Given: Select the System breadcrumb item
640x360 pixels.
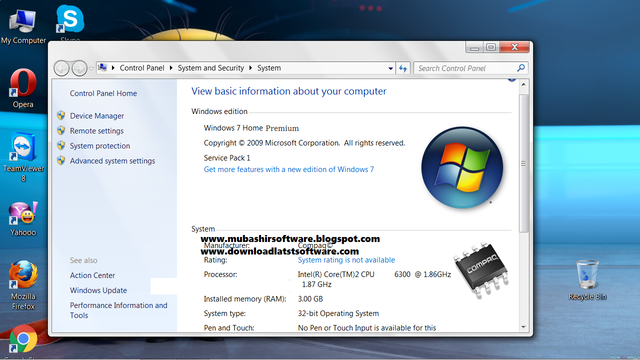Looking at the screenshot, I should pyautogui.click(x=269, y=68).
